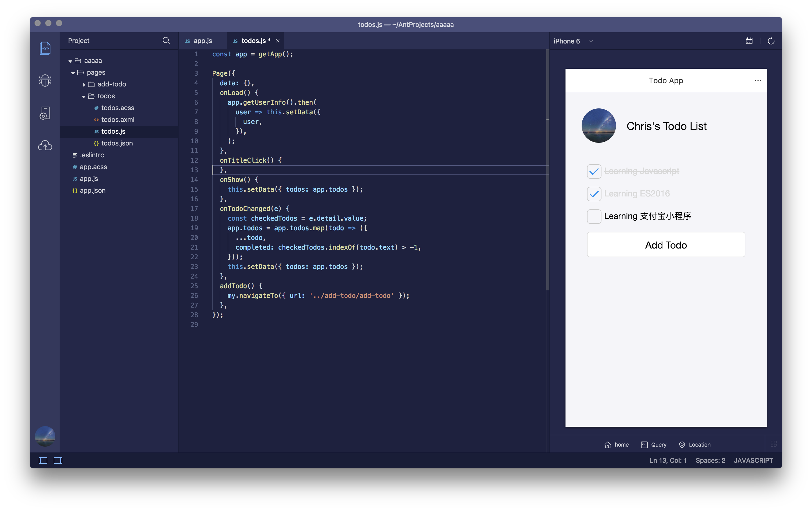Image resolution: width=812 pixels, height=511 pixels.
Task: Open todos.axml in the file tree
Action: coord(118,120)
